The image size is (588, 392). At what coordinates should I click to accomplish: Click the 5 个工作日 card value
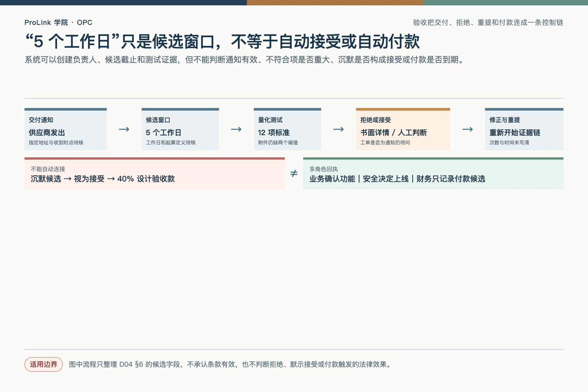tap(163, 132)
